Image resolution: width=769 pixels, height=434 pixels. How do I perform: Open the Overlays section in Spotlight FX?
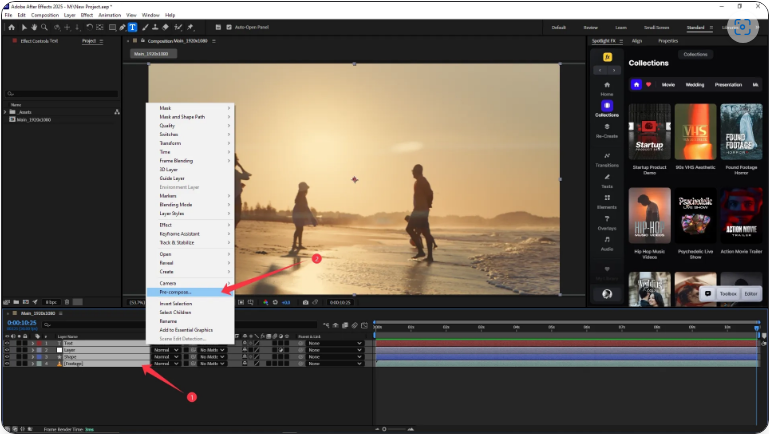click(607, 223)
